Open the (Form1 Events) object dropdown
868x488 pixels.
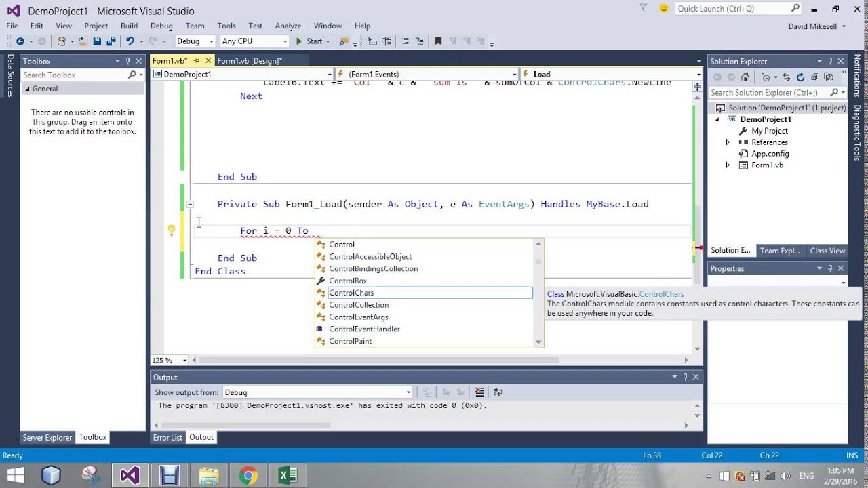pos(427,74)
